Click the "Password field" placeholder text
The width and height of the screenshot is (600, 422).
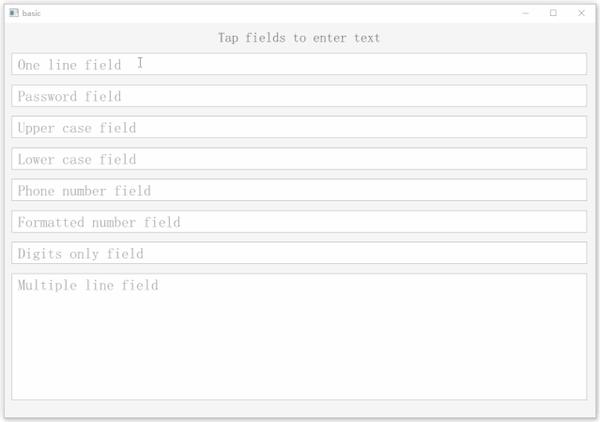[x=69, y=96]
